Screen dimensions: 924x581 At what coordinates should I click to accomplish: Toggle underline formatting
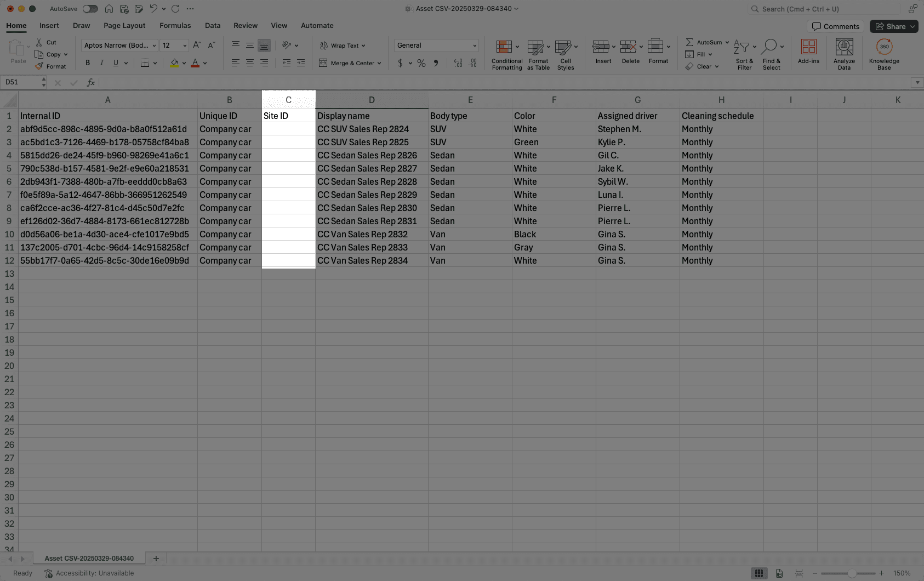115,62
